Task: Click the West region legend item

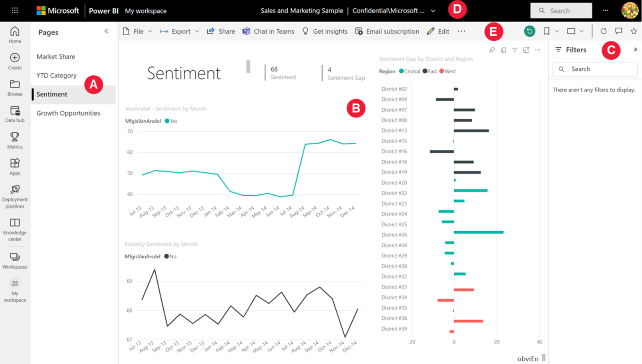Action: [x=447, y=72]
